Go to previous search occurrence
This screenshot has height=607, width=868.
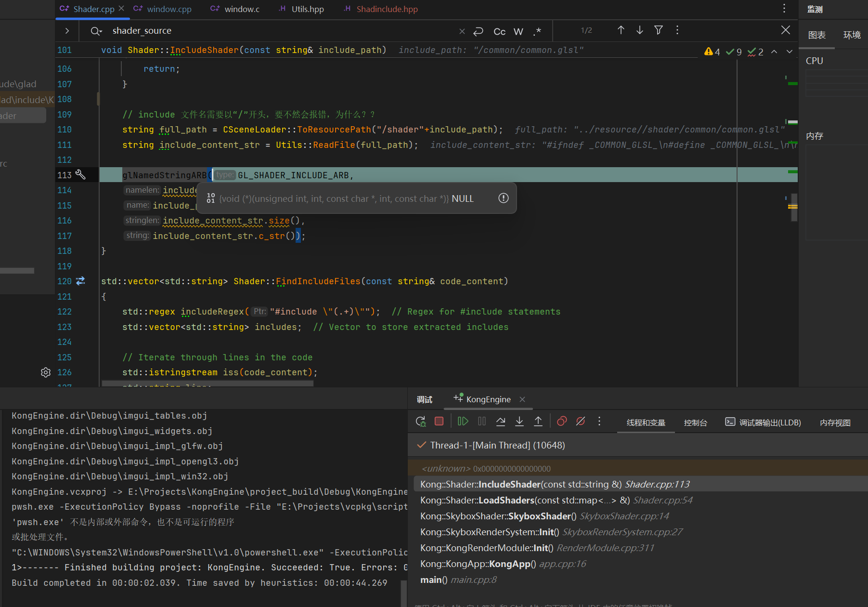pos(621,30)
